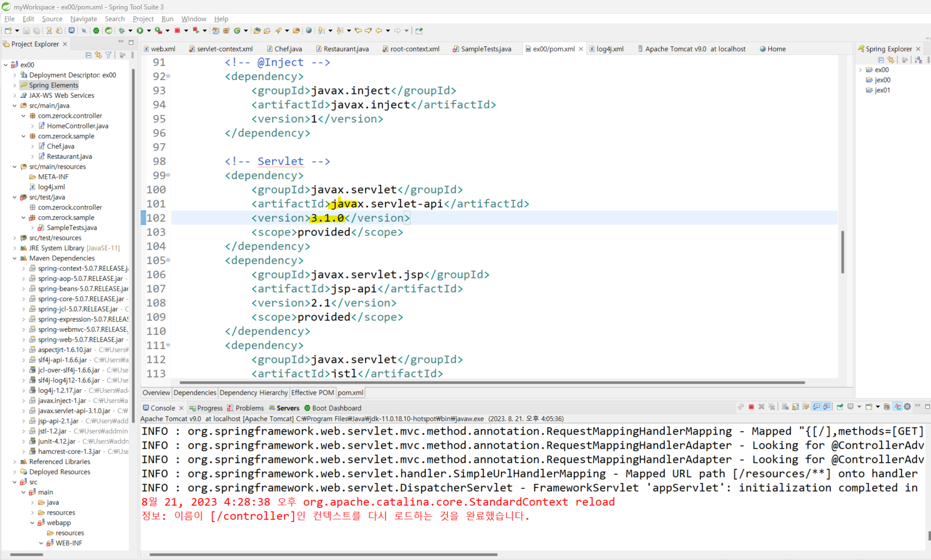The height and width of the screenshot is (560, 931).
Task: Click the editor horizontal scrollbar
Action: (x=492, y=382)
